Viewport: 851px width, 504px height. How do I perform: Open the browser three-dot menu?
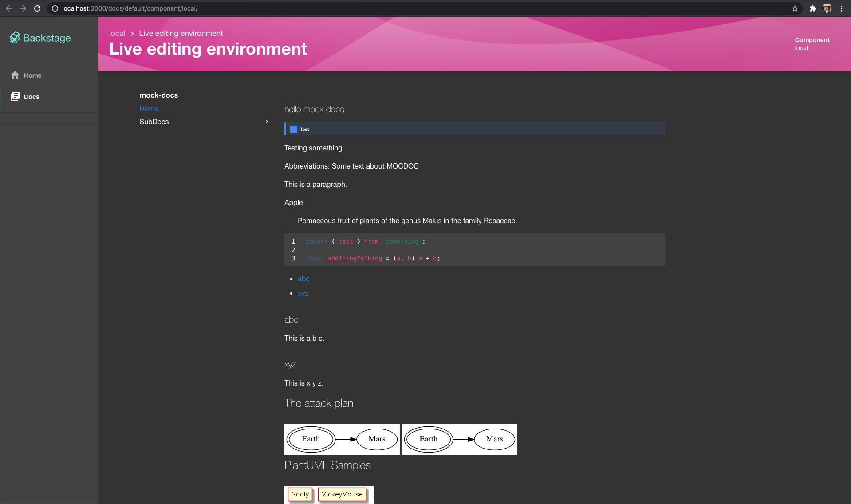[x=841, y=8]
